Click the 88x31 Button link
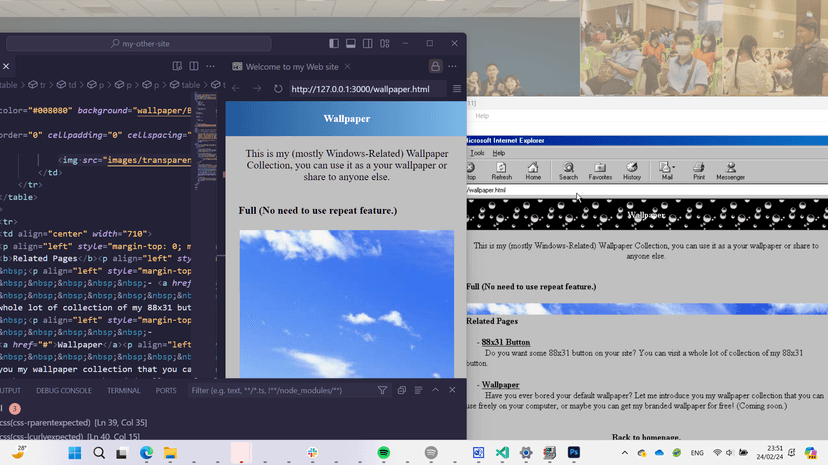Screen dimensions: 828x465 [506, 342]
